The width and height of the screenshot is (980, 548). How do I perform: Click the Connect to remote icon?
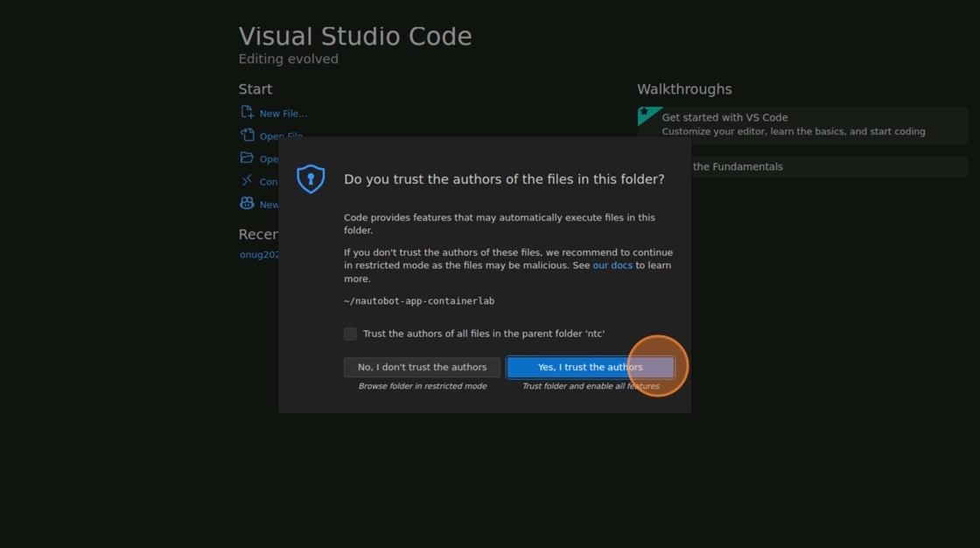[247, 181]
